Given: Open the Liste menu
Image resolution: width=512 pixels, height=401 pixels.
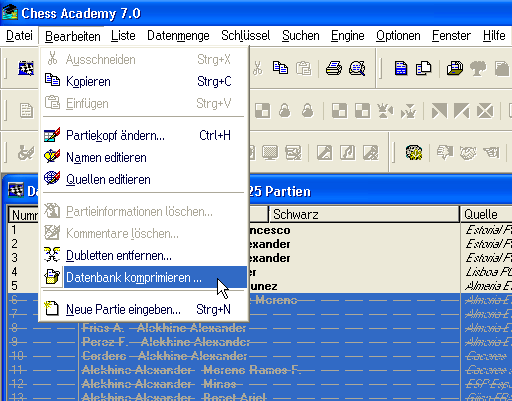Looking at the screenshot, I should pos(123,36).
